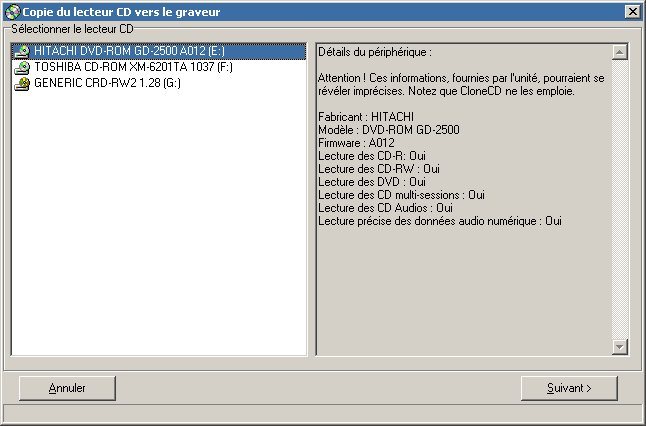Click 'Lecture des CD-RW : Oui' line
646x426 pixels.
point(379,169)
